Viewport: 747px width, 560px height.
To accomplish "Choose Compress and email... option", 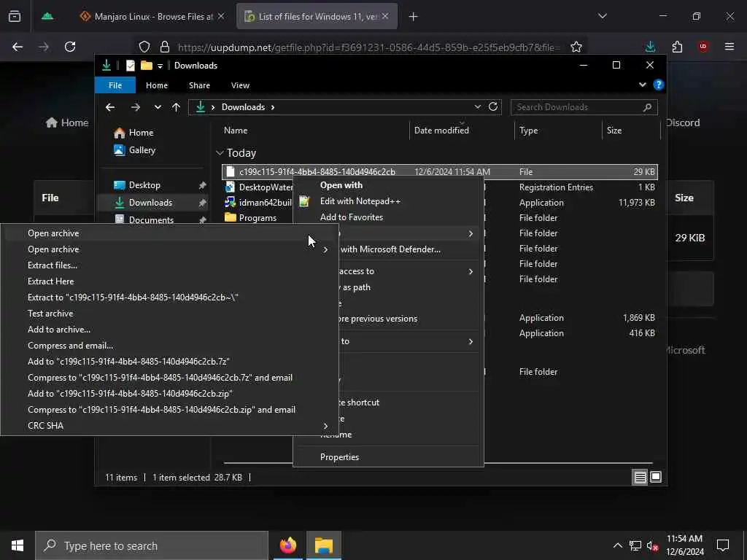I will click(71, 346).
